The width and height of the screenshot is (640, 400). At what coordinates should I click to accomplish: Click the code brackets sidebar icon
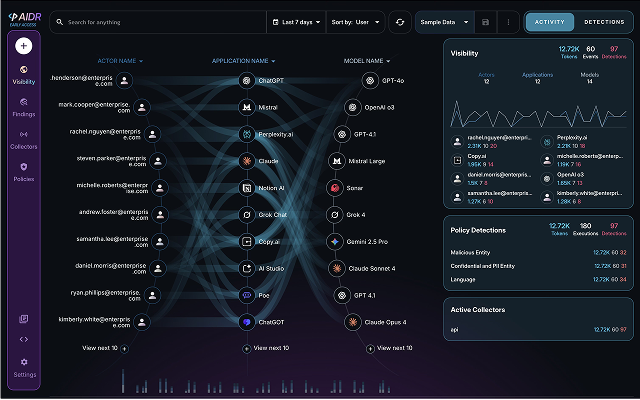24,339
